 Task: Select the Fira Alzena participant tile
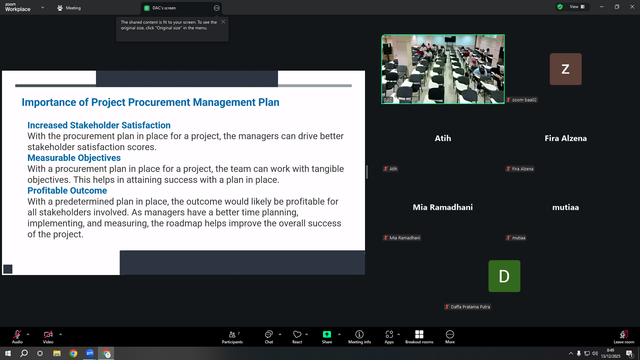(x=565, y=138)
